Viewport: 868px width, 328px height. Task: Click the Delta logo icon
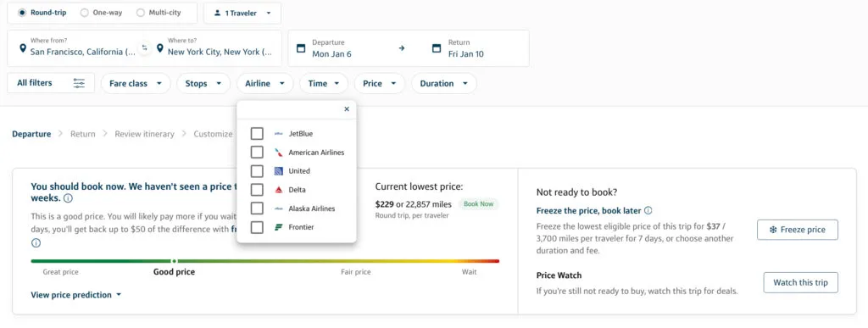pos(279,190)
